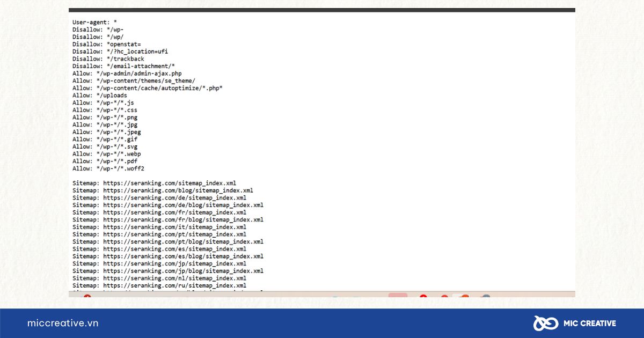Select the seranking.com/blog/sitemap_index.xml sitemap line
The height and width of the screenshot is (338, 644).
point(163,190)
